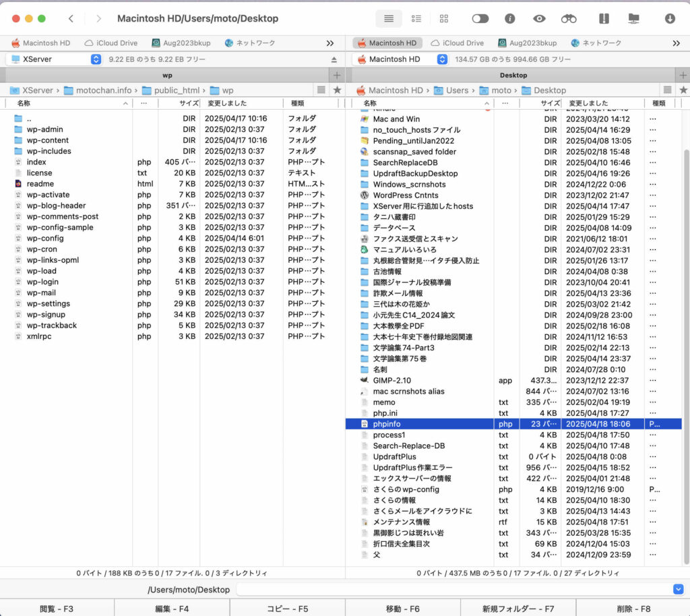The height and width of the screenshot is (616, 690).
Task: Click 移動 - F6 button
Action: (403, 609)
